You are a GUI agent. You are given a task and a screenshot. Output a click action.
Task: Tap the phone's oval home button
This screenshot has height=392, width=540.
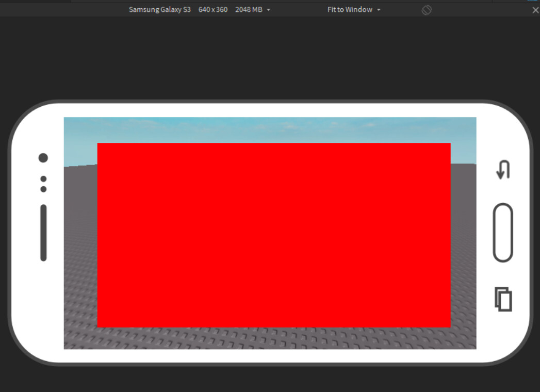[x=503, y=233]
